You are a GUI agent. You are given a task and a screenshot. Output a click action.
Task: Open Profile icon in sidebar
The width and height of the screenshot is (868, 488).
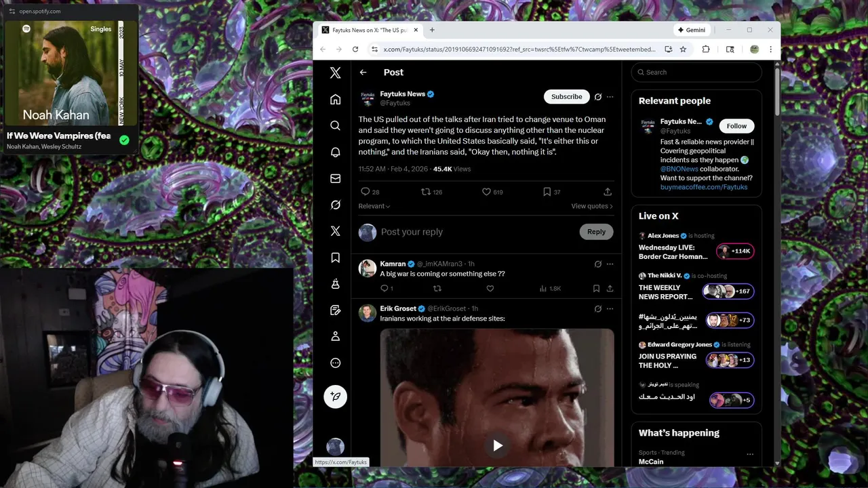coord(335,336)
